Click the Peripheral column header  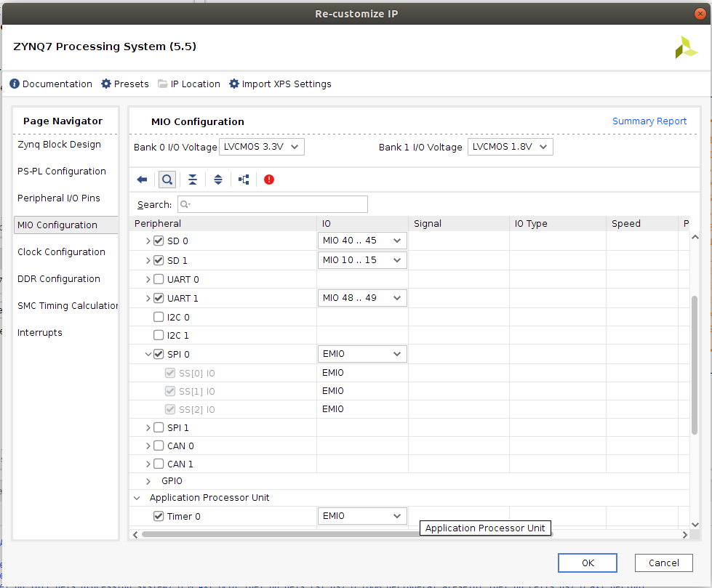[x=223, y=224]
